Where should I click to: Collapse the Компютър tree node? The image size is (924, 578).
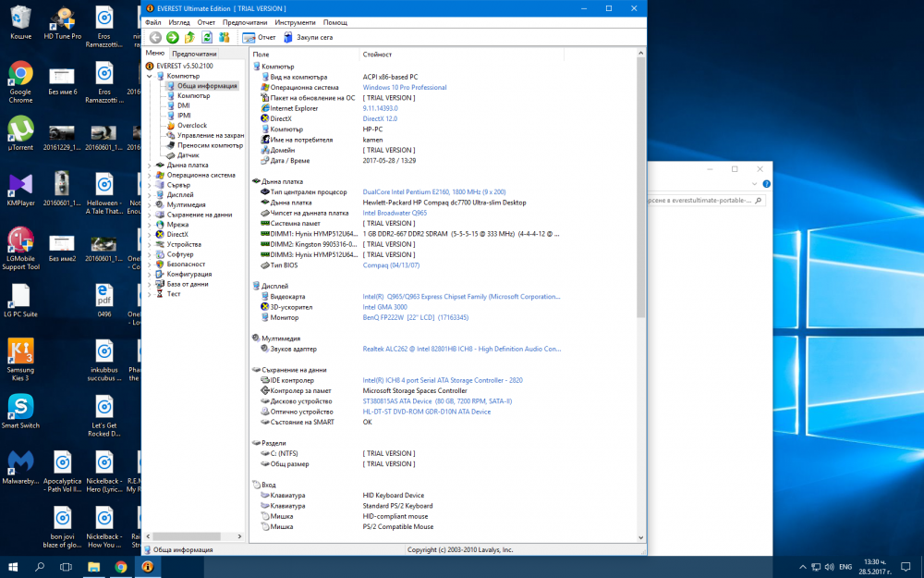coord(149,76)
